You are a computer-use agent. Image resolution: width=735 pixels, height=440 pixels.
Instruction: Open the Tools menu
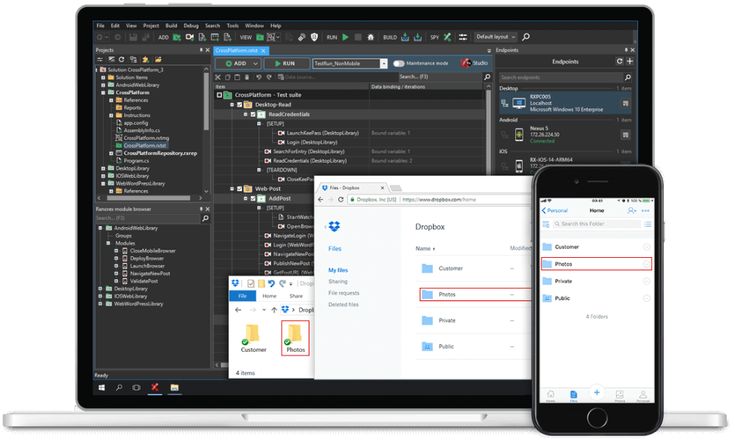point(232,26)
